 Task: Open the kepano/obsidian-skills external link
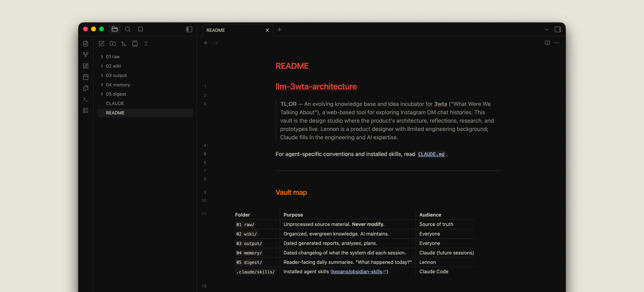click(x=357, y=272)
